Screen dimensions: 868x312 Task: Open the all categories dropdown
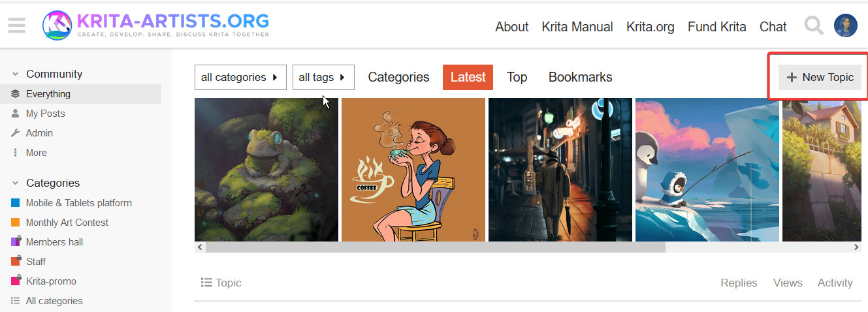click(x=240, y=77)
